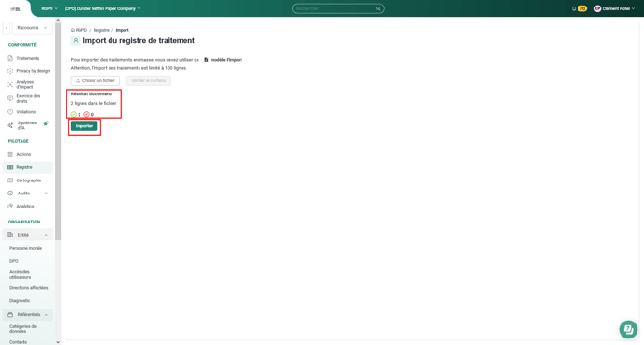Open Catégories de données
644x345 pixels.
coord(23,329)
